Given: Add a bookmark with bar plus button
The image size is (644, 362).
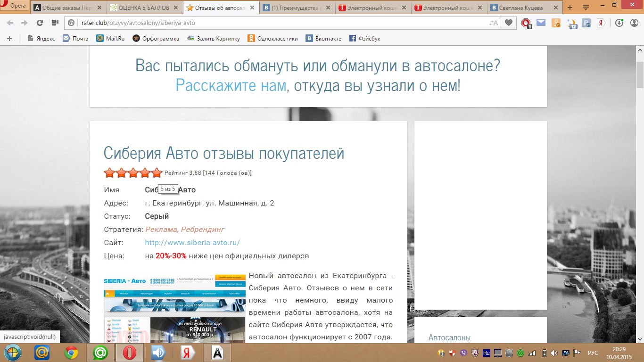Looking at the screenshot, I should [x=9, y=38].
